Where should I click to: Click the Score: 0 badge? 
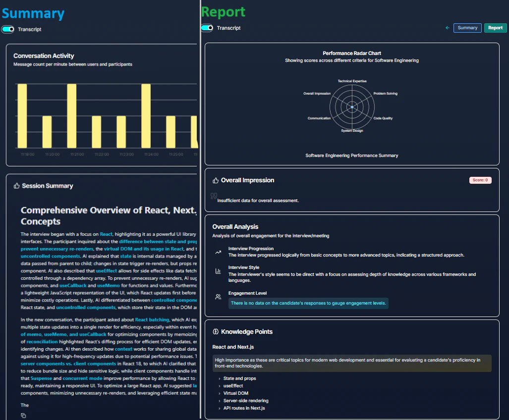[x=480, y=180]
